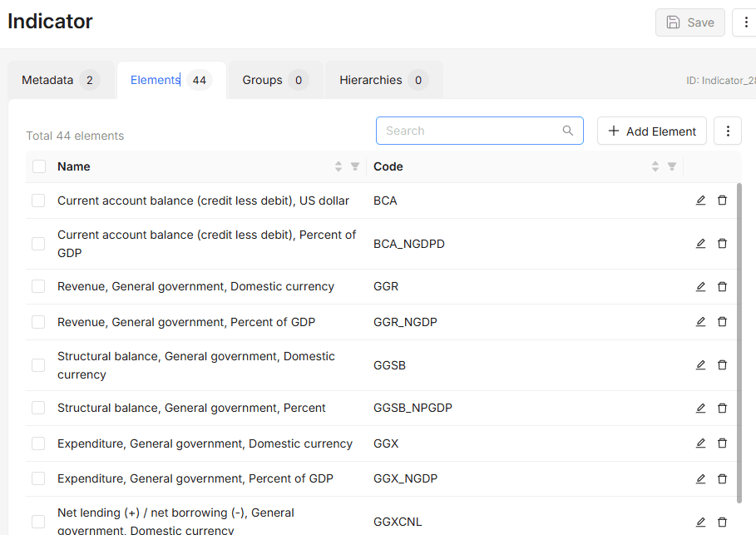Image resolution: width=756 pixels, height=535 pixels.
Task: Switch to the Metadata tab
Action: (x=62, y=80)
